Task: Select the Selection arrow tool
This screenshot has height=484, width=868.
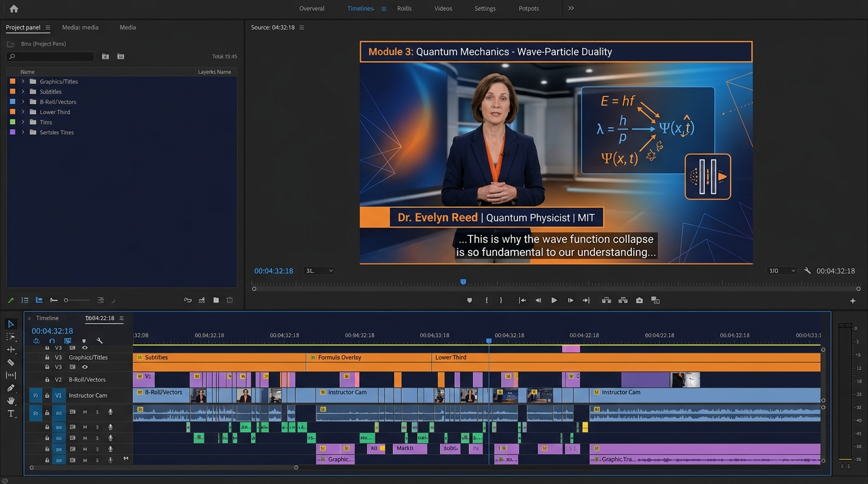Action: pos(11,324)
